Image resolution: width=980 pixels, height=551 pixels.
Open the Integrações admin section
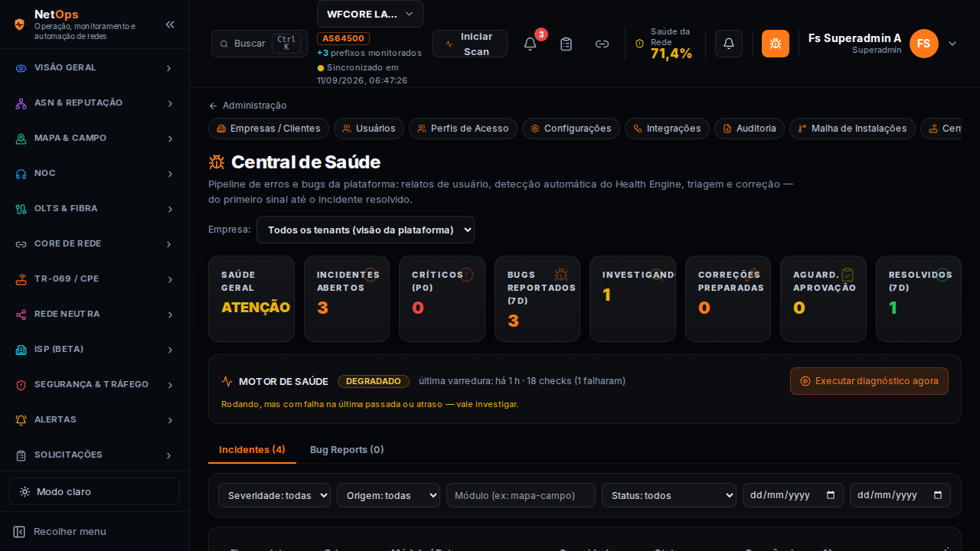[x=667, y=129]
